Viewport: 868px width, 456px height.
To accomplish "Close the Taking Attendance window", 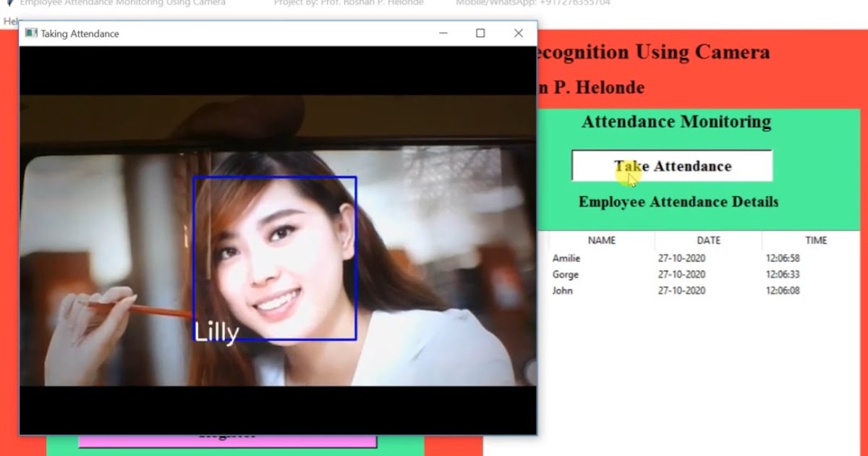I will (518, 33).
